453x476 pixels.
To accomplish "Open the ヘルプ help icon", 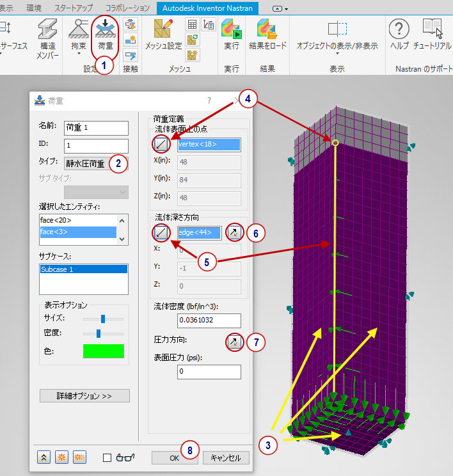I will 399,35.
